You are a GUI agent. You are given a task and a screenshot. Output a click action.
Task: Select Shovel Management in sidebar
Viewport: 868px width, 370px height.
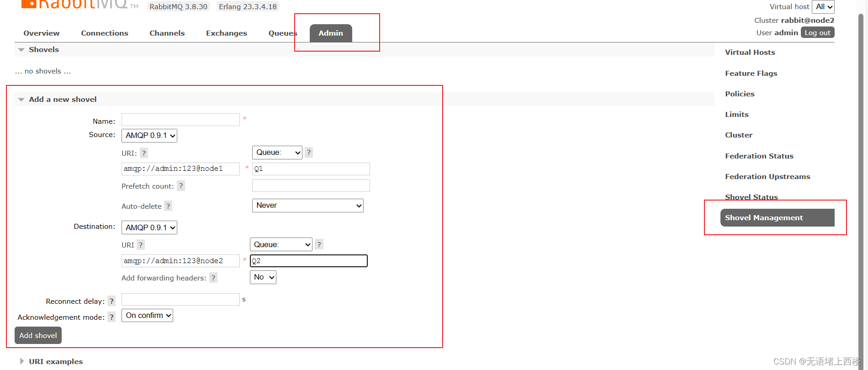[778, 217]
